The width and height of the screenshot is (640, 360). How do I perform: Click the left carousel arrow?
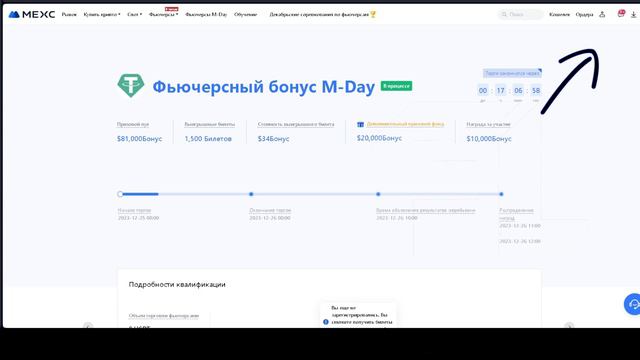[x=88, y=325]
